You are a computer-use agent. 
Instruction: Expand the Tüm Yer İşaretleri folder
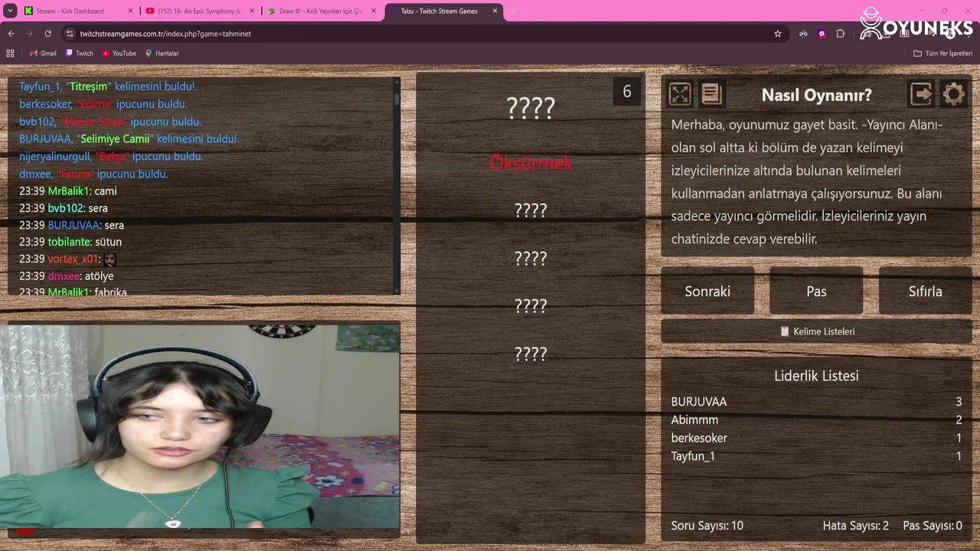(x=942, y=54)
